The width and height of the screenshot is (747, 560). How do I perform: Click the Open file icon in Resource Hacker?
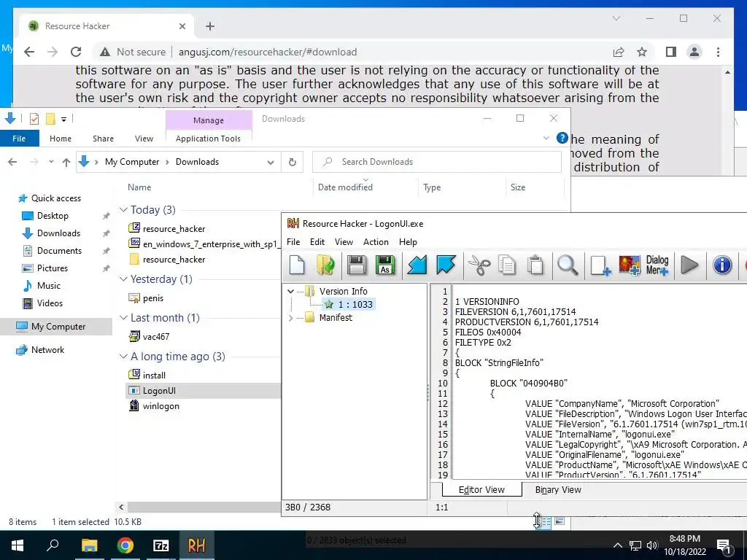(326, 265)
